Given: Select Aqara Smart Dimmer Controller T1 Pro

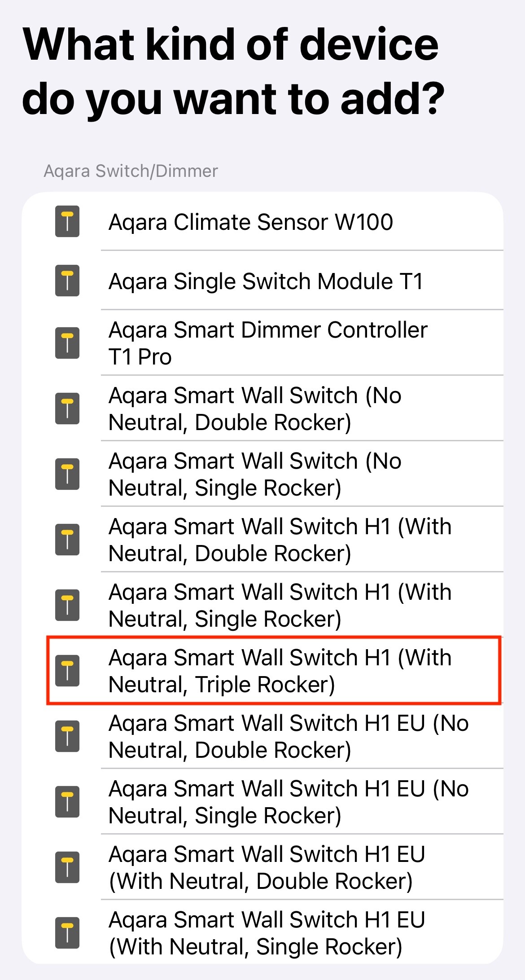Looking at the screenshot, I should (262, 343).
